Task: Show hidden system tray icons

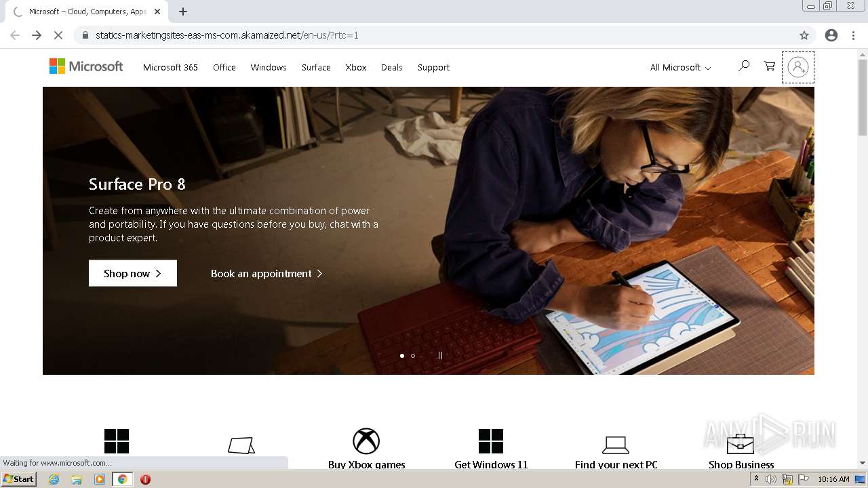Action: tap(756, 479)
